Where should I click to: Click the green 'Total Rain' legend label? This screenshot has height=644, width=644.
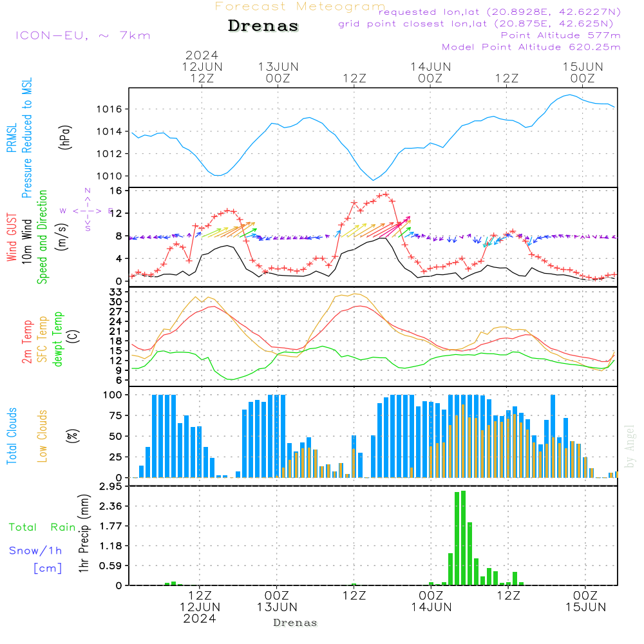pyautogui.click(x=43, y=527)
